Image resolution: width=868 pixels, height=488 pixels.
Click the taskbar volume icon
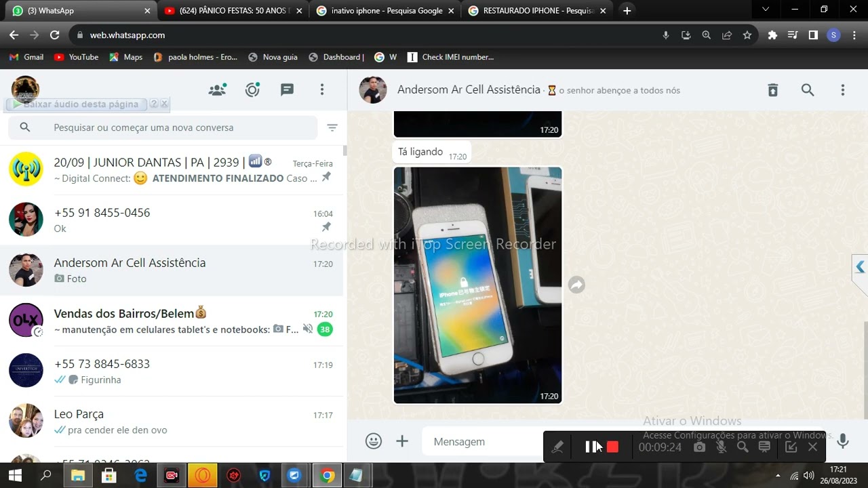808,476
